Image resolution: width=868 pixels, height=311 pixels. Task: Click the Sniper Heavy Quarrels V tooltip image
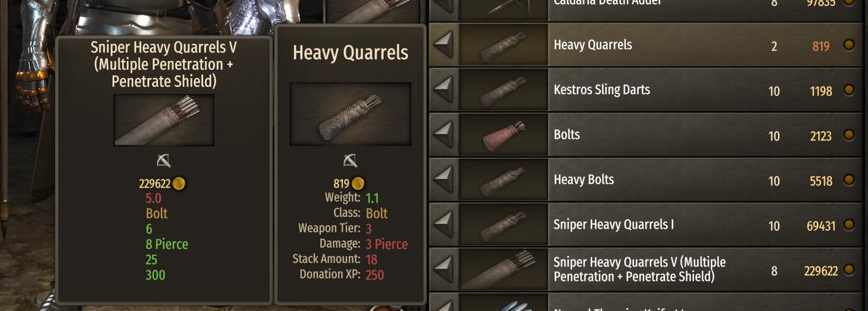163,120
